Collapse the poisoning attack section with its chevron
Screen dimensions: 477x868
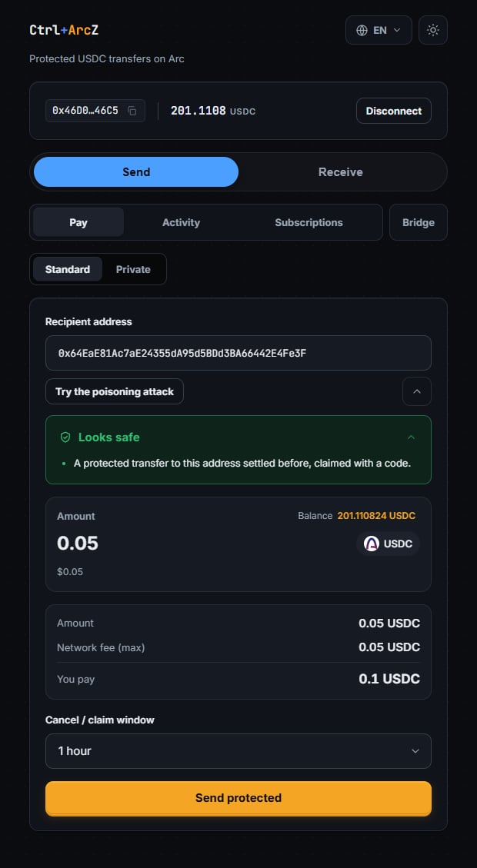pos(417,391)
